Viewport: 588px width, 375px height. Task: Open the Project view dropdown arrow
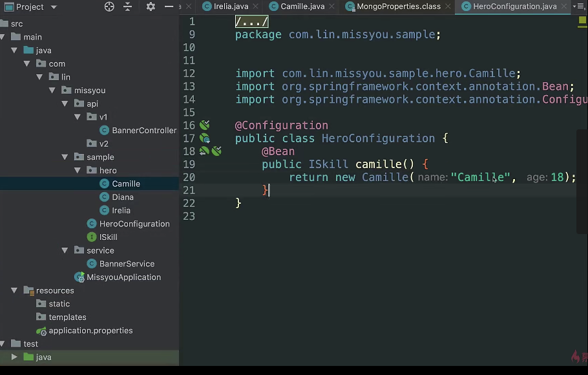pos(54,7)
